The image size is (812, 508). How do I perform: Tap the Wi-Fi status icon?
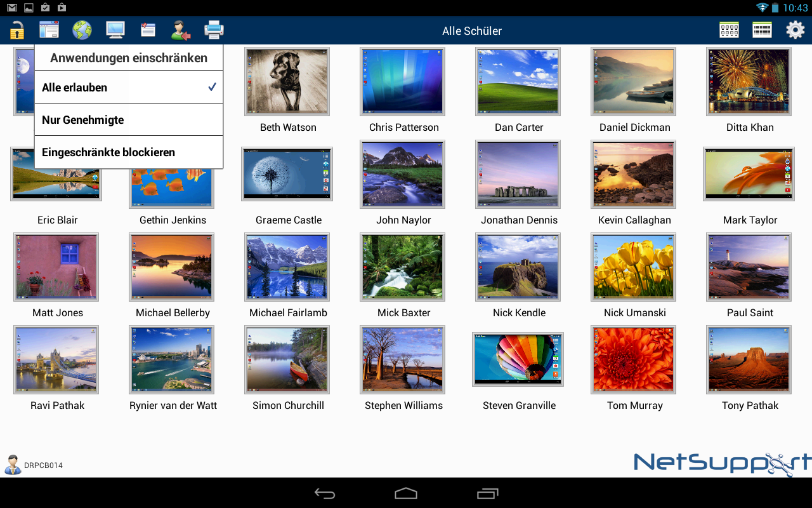coord(761,8)
